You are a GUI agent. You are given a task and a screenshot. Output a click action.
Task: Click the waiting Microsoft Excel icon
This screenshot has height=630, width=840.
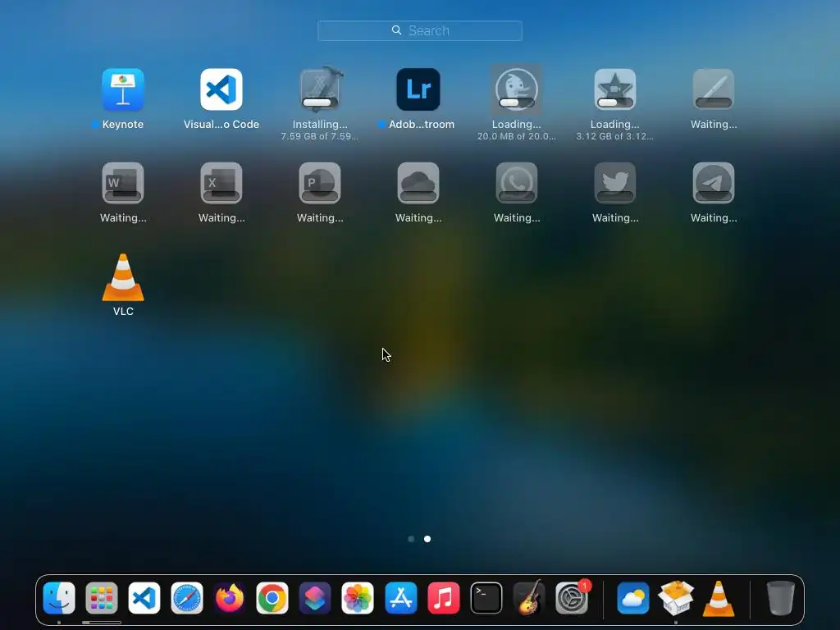tap(221, 183)
